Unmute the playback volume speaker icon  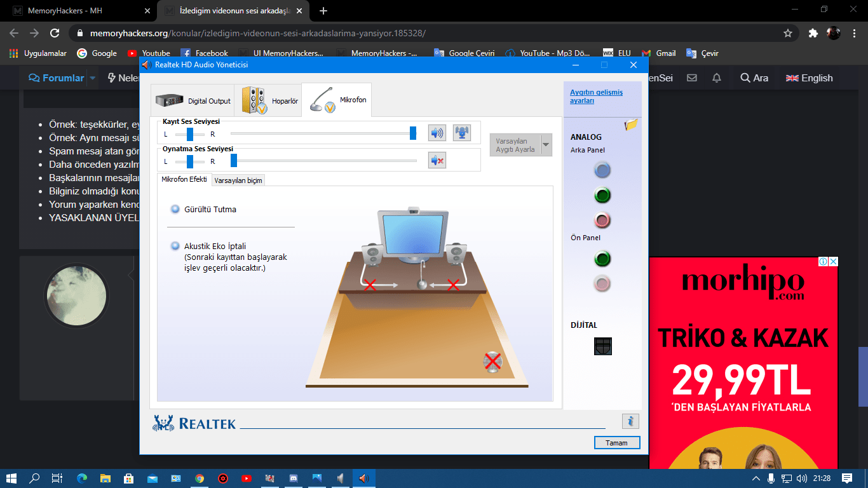[x=437, y=161]
